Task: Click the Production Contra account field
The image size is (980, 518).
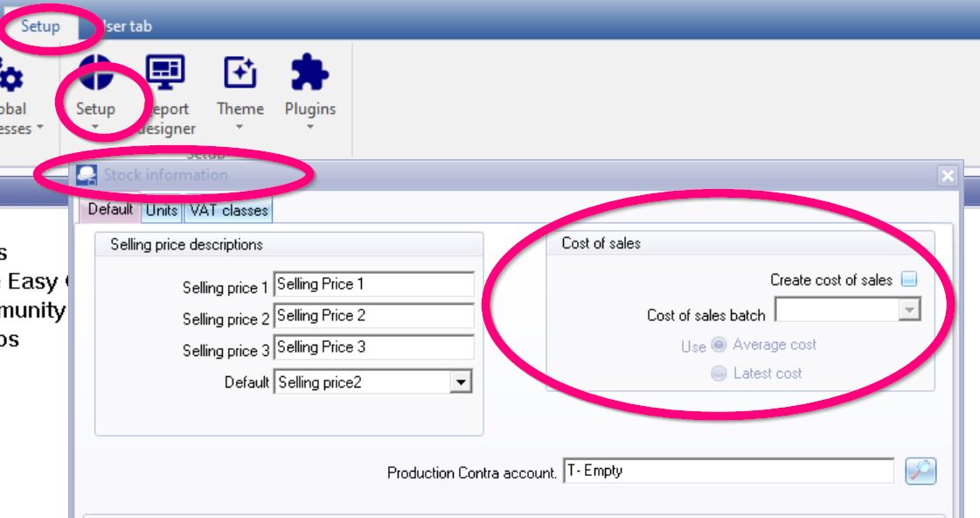Action: [x=728, y=471]
